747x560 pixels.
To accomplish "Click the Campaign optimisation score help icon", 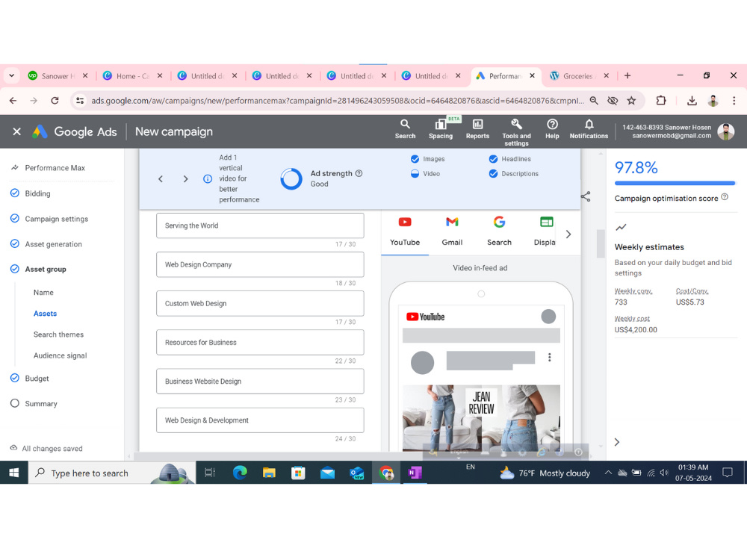I will pos(725,196).
